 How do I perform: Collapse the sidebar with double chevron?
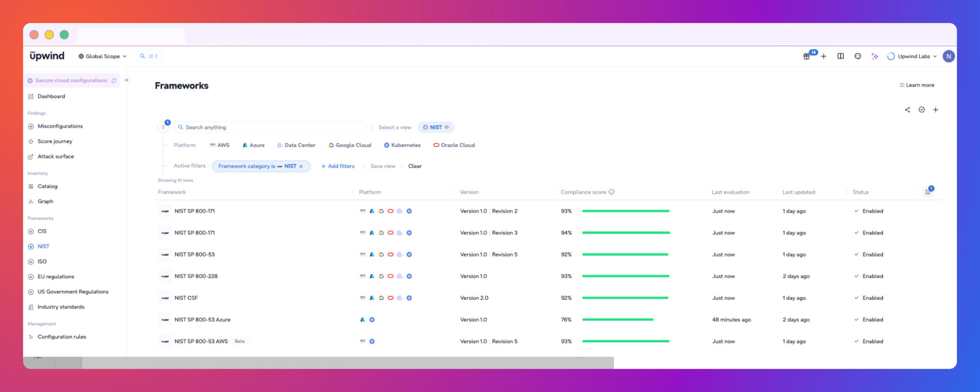127,80
